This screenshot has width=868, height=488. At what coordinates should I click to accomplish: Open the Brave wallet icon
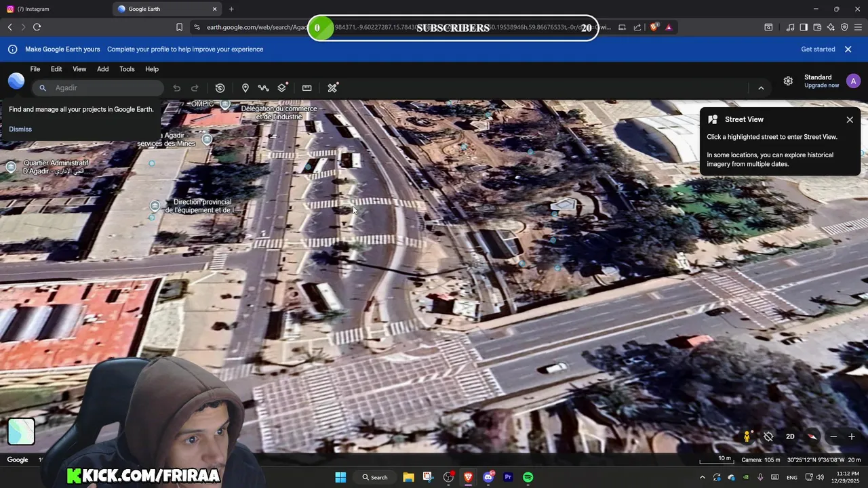[817, 27]
